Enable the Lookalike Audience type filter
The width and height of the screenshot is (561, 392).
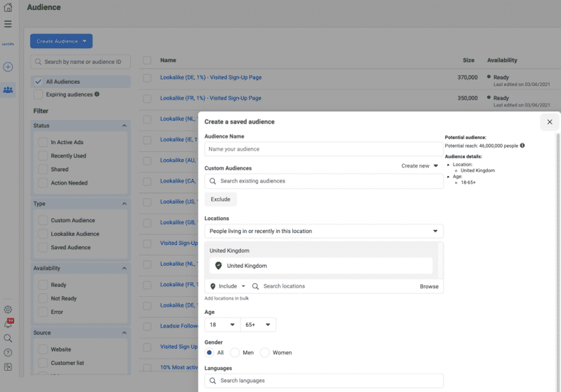click(x=43, y=234)
